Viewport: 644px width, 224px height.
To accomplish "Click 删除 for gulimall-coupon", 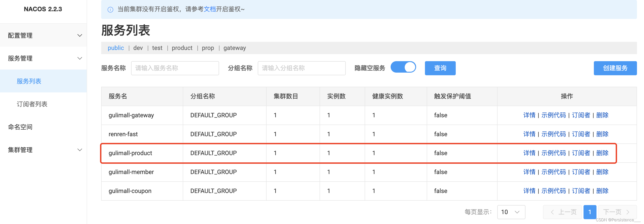I will 602,191.
